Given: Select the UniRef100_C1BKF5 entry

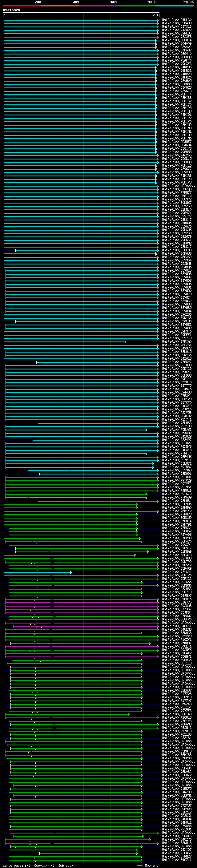Looking at the screenshot, I should (176, 789).
